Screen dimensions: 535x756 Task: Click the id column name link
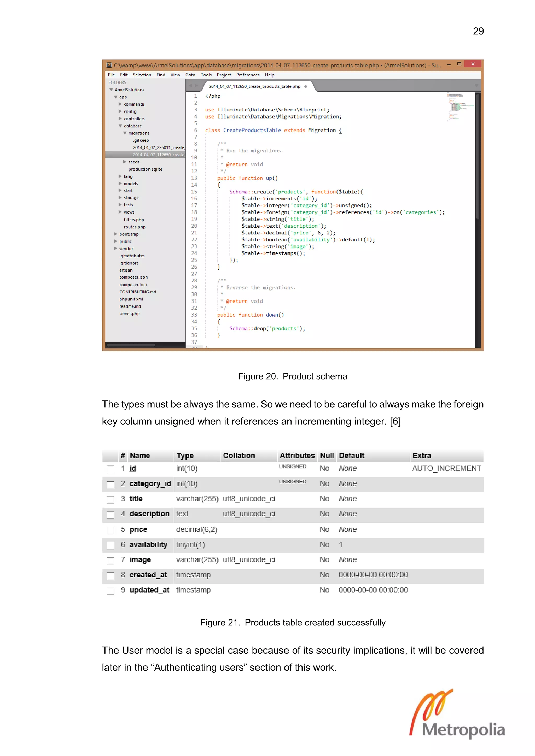coord(132,469)
